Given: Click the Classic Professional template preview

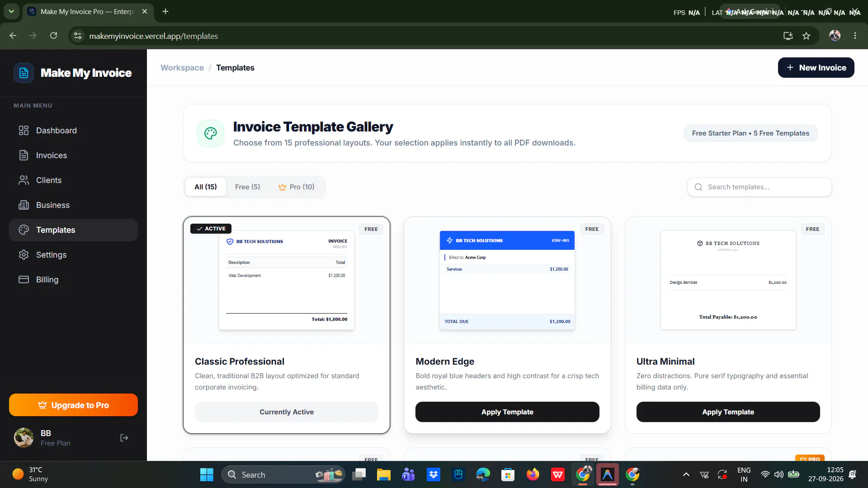Looking at the screenshot, I should (x=287, y=280).
